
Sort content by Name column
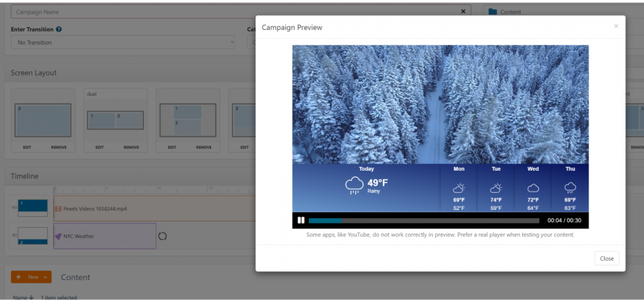click(24, 297)
